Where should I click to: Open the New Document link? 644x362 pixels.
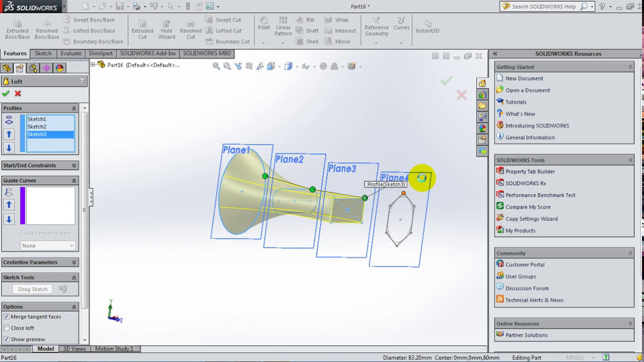[x=524, y=78]
